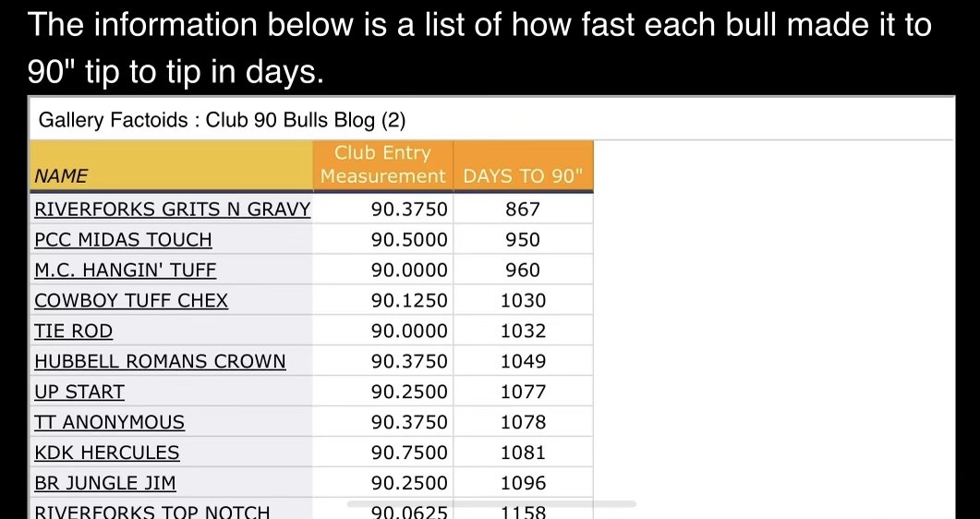Screen dimensions: 980x519
Task: Click the HUBBELL ROMANS CROWN link
Action: click(160, 361)
